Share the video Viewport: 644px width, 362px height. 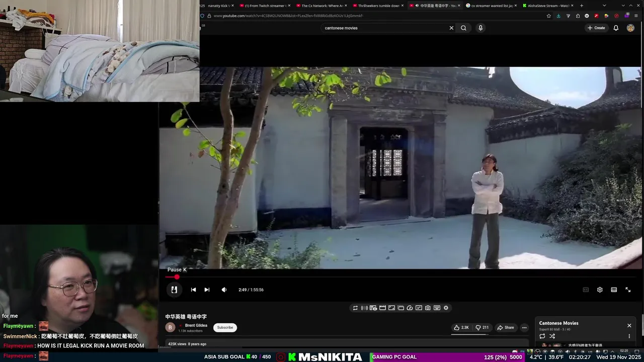[506, 327]
